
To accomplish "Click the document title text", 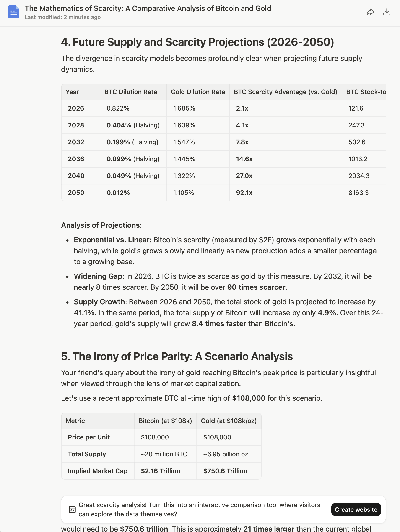I will [148, 8].
